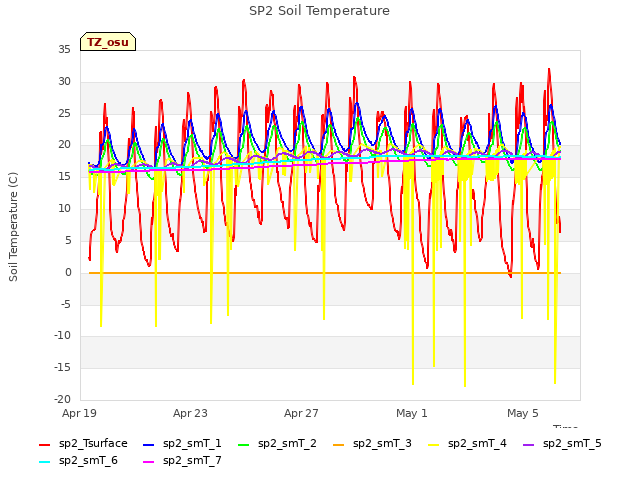Click the sp2_smT_2 legend label

(x=287, y=443)
